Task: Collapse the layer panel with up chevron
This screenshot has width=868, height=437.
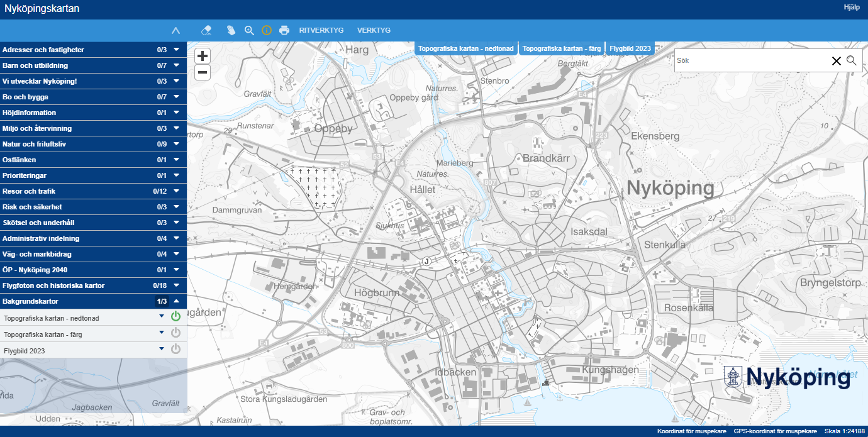Action: [175, 30]
